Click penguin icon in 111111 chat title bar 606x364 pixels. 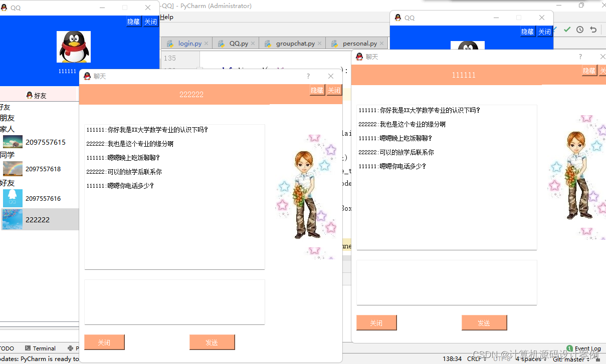click(x=359, y=57)
